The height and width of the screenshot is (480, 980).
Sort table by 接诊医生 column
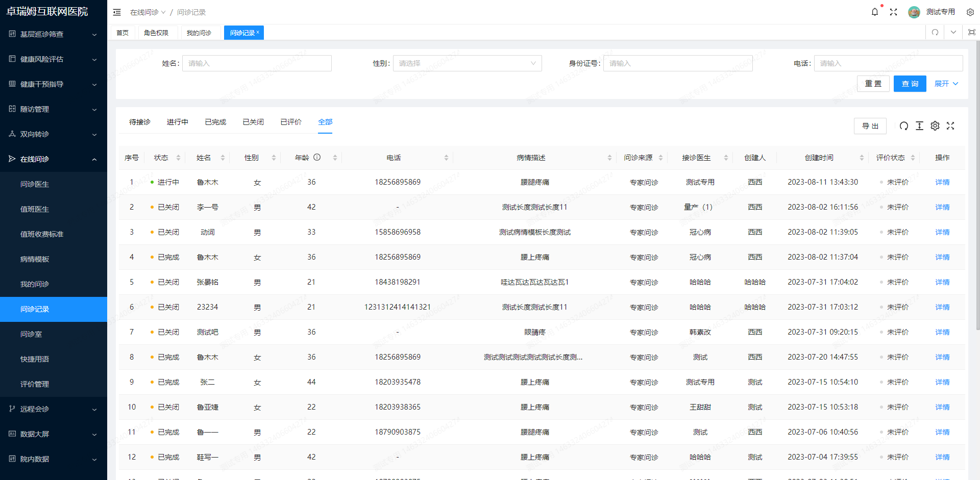(x=726, y=158)
